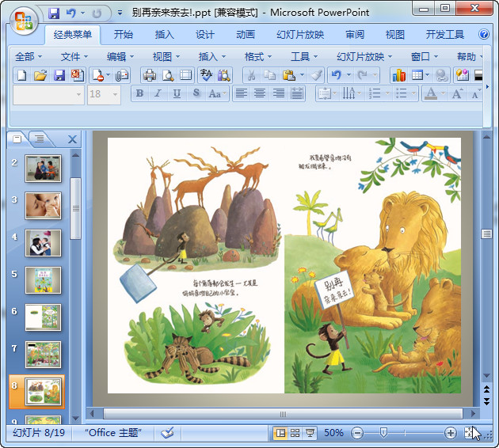Run the spelling check icon

tap(206, 75)
